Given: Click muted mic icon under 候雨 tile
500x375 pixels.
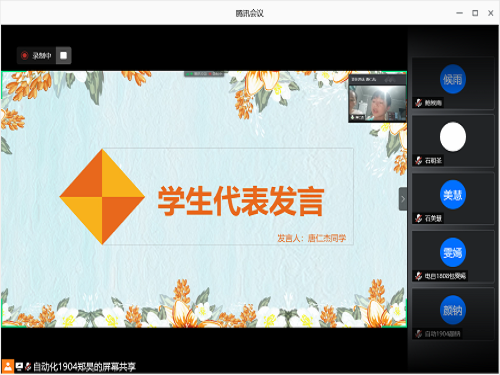Looking at the screenshot, I should click(419, 103).
